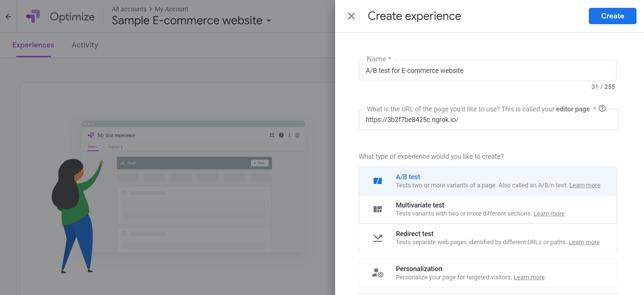
Task: Open Learn more link for Redirect test
Action: [584, 242]
